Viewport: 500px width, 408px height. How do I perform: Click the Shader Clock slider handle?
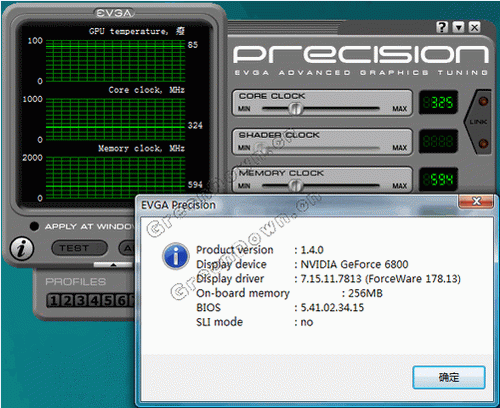[261, 147]
